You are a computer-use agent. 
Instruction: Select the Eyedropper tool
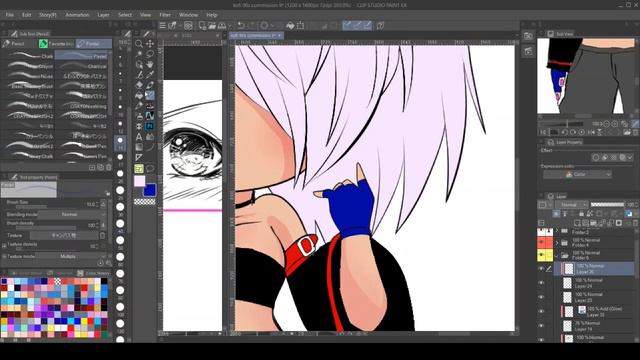coord(150,75)
